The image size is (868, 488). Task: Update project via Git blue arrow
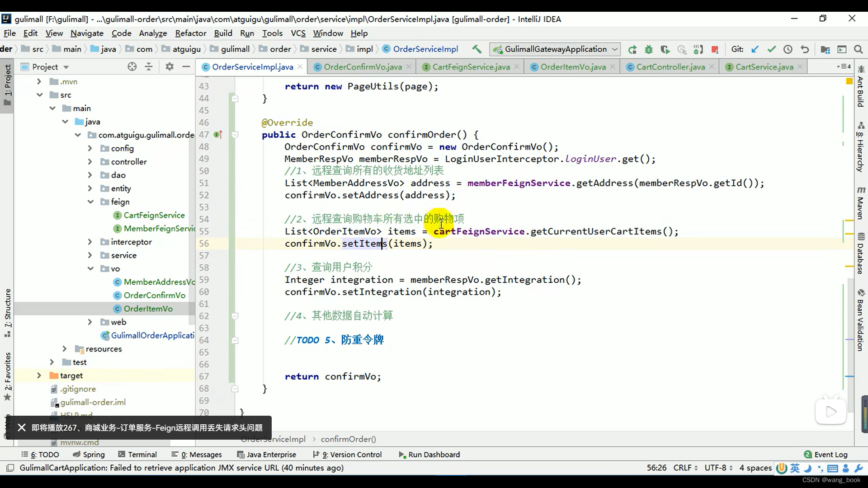coord(755,49)
